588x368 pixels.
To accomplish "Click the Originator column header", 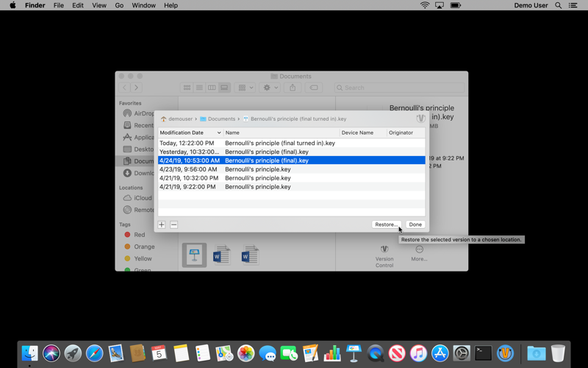I will 406,132.
